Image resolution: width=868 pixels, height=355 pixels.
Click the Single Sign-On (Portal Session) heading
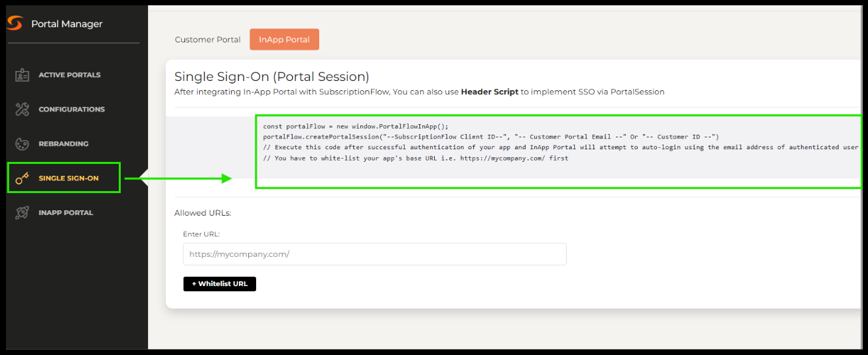(x=272, y=77)
